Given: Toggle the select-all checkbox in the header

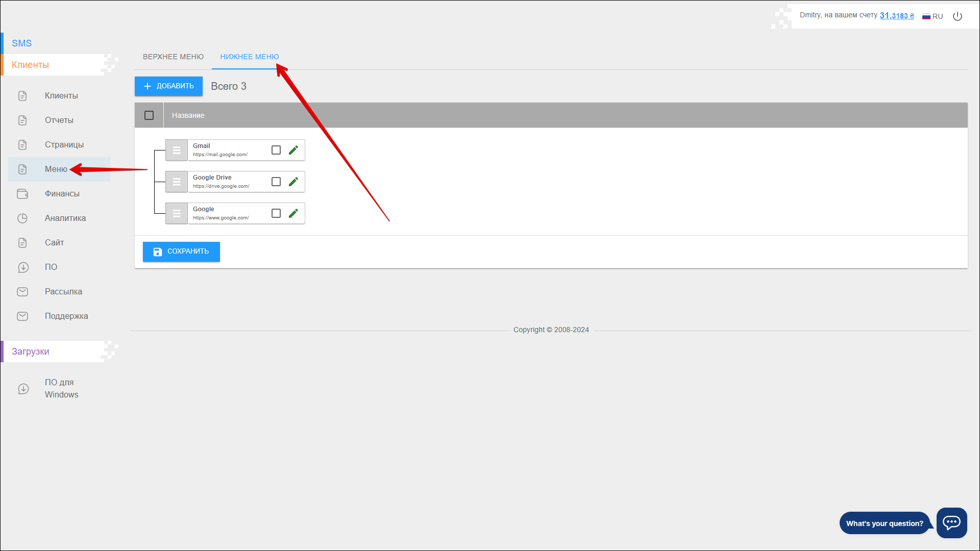Looking at the screenshot, I should pos(149,115).
